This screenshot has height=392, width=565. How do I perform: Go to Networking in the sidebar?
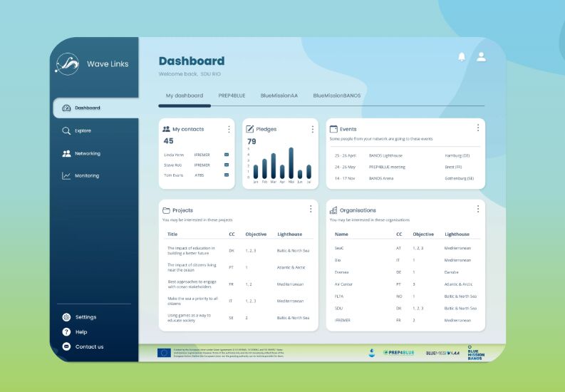pos(87,153)
